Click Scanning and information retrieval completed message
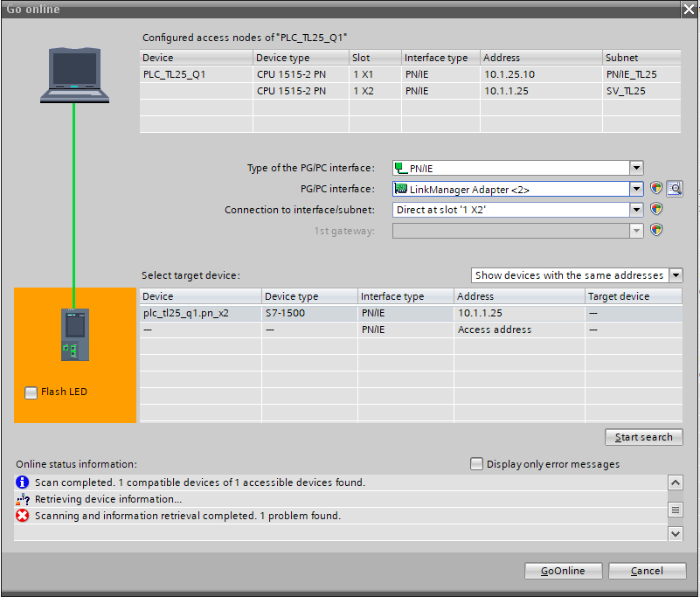 click(188, 516)
